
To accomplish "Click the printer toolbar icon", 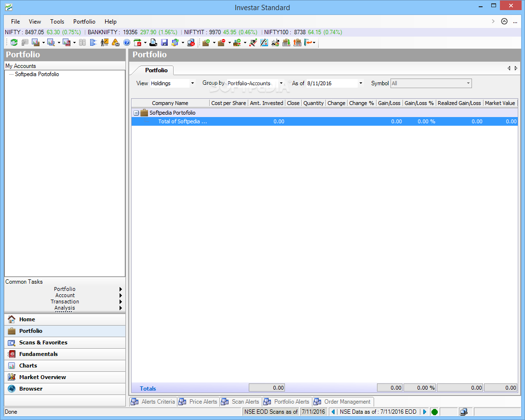I will coord(153,42).
